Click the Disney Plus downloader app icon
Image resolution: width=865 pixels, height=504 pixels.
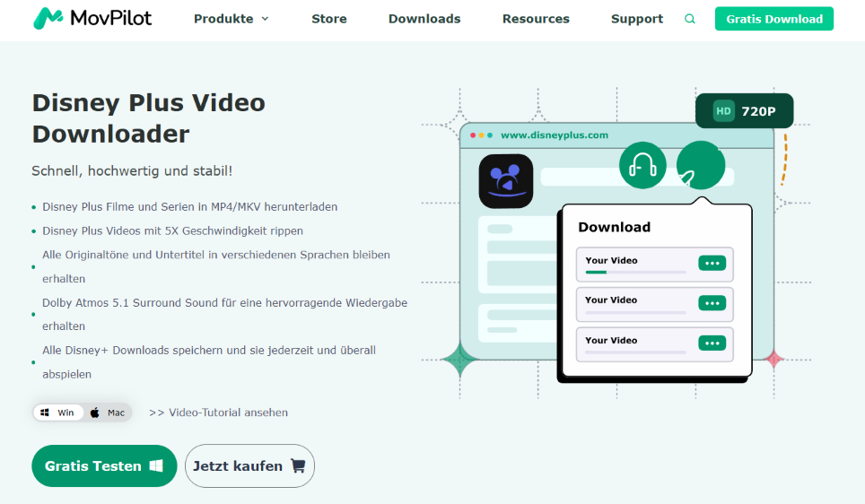(506, 181)
